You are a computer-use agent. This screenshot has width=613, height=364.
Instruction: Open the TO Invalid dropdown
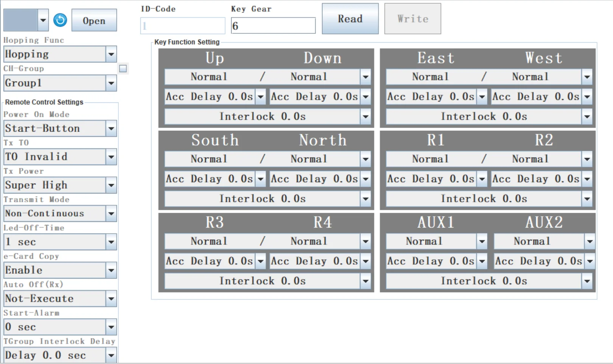click(x=60, y=156)
